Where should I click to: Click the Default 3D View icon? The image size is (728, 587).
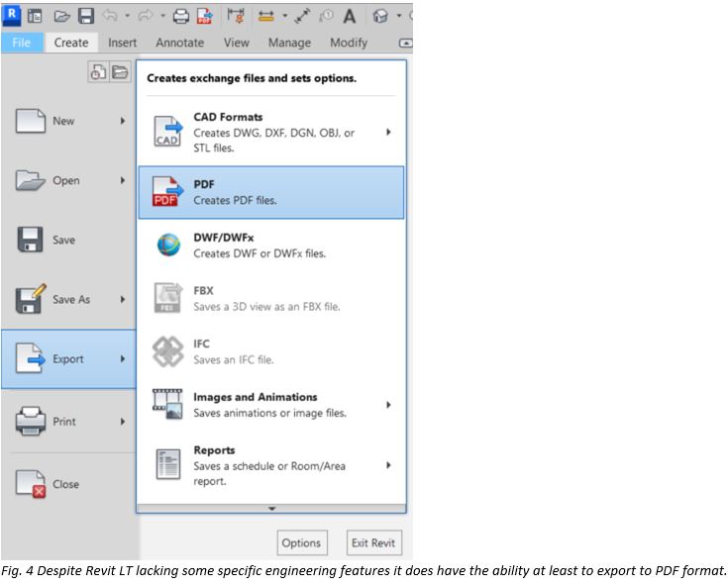tap(380, 17)
